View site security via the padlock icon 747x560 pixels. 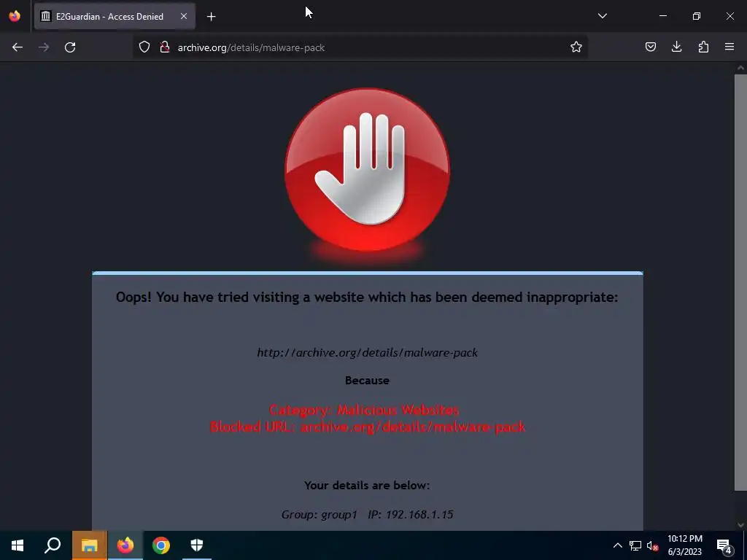[165, 47]
